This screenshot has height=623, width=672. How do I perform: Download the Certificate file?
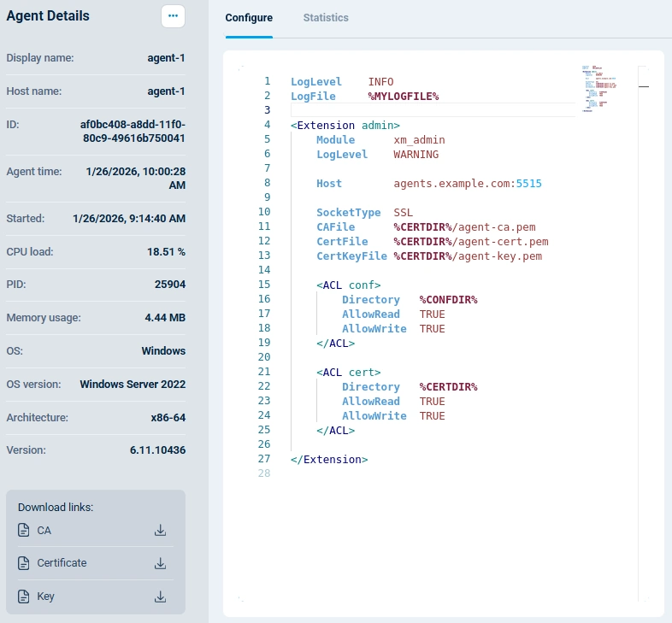coord(160,563)
